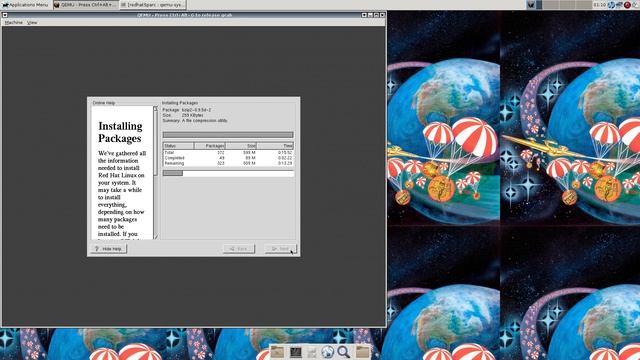The height and width of the screenshot is (360, 640).
Task: Click the Package name line
Action: click(187, 110)
